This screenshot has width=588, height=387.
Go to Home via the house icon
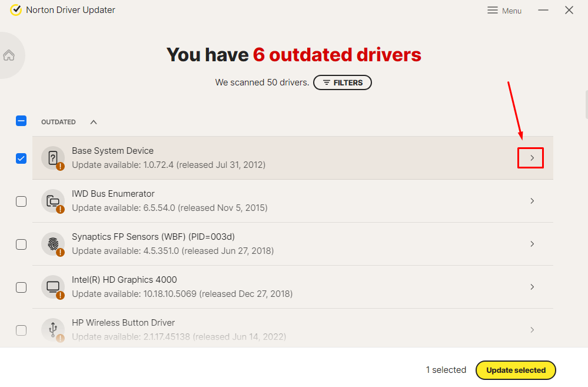[9, 55]
